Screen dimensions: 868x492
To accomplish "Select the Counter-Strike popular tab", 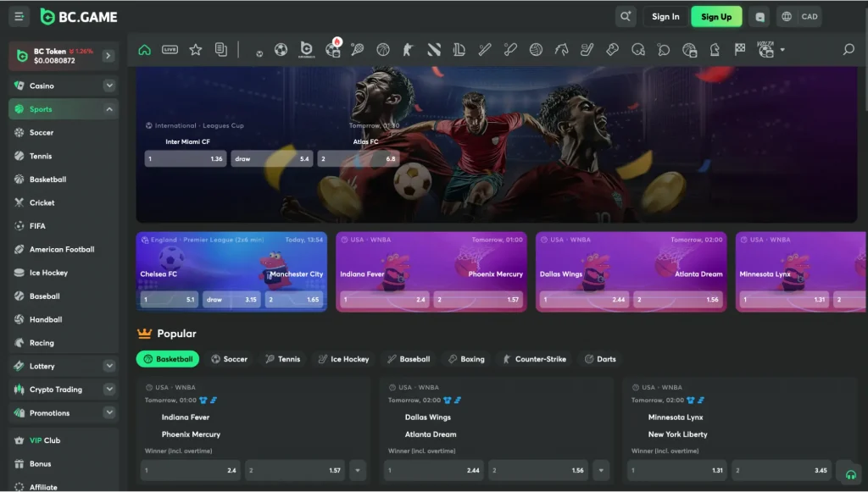I will tap(533, 359).
